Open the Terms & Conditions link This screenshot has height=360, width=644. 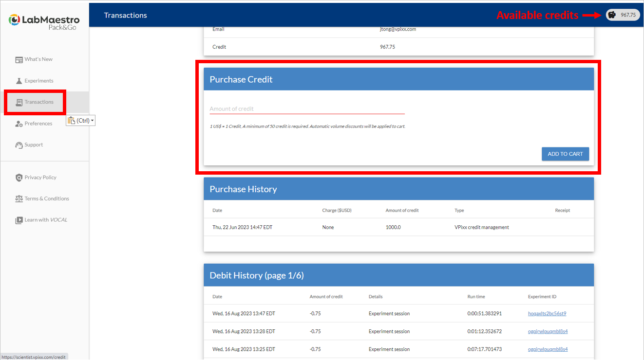47,198
